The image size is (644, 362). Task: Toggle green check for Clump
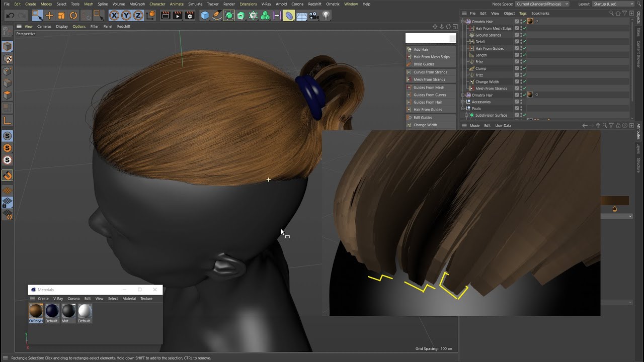tap(524, 68)
